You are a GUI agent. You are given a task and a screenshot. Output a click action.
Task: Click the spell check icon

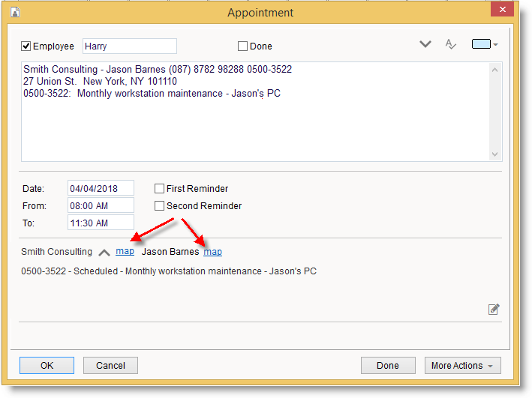[451, 45]
